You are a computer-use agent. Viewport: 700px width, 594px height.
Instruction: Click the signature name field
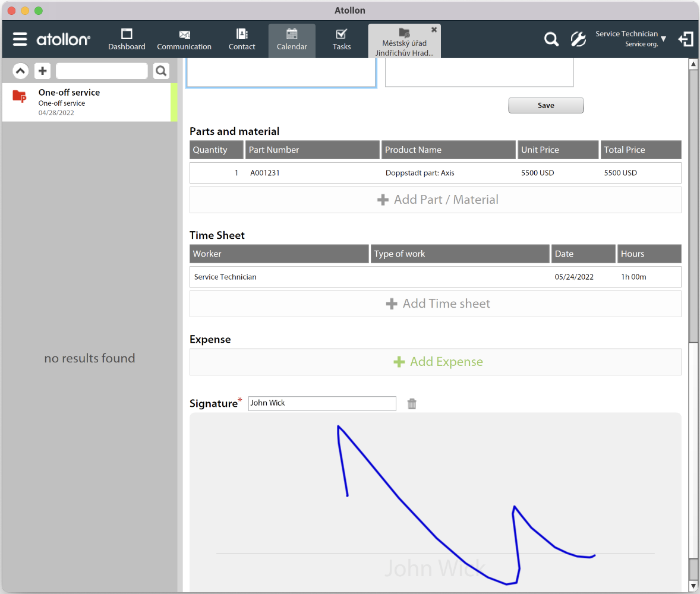point(321,403)
